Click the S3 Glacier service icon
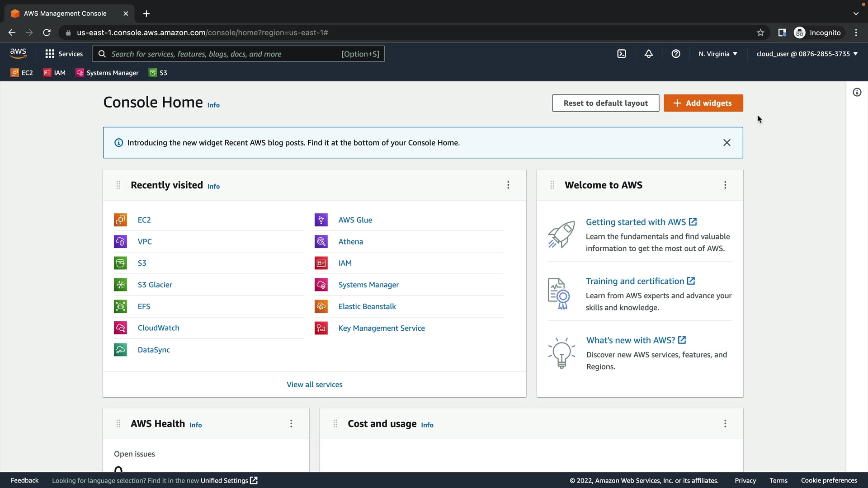 [x=120, y=285]
